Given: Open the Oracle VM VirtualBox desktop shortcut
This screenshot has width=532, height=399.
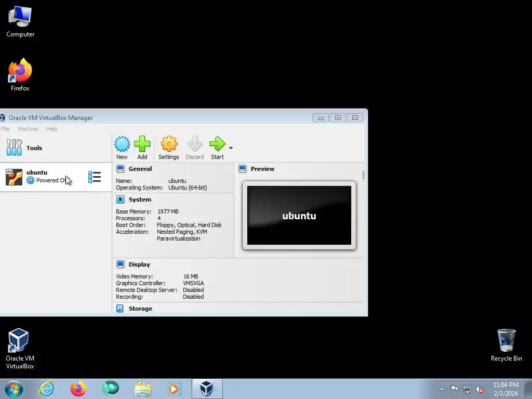Looking at the screenshot, I should coord(20,349).
